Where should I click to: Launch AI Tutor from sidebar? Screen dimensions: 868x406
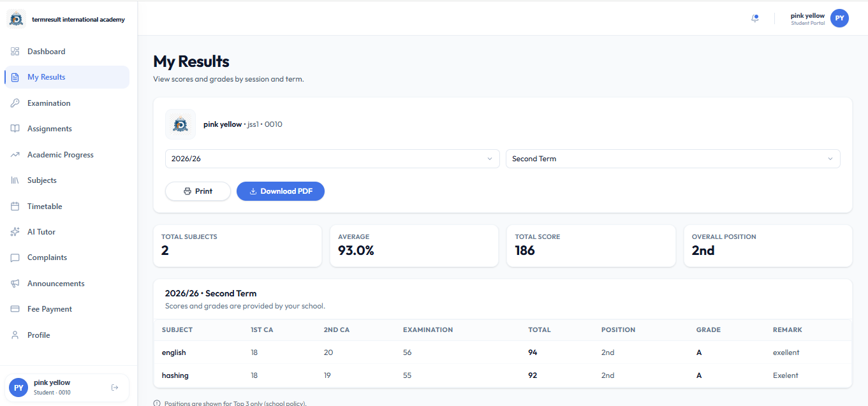[66, 232]
